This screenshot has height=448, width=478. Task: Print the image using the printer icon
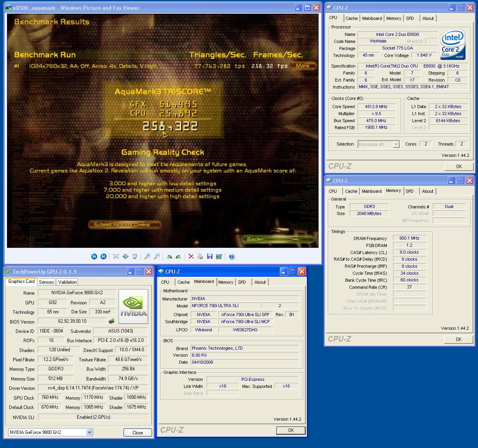pyautogui.click(x=200, y=256)
